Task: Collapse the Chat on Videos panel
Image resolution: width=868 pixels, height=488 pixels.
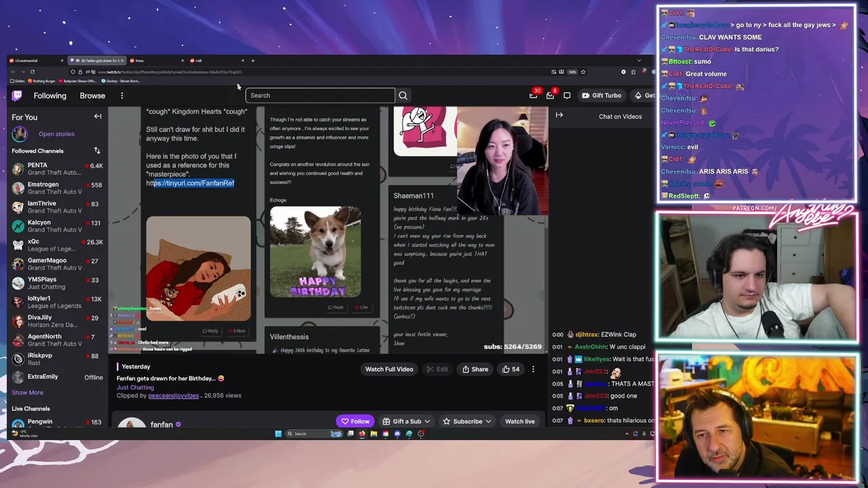Action: 559,115
